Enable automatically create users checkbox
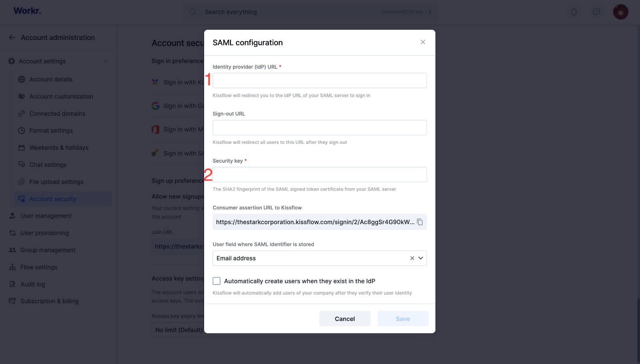Viewport: 640px width, 364px height. pos(216,281)
